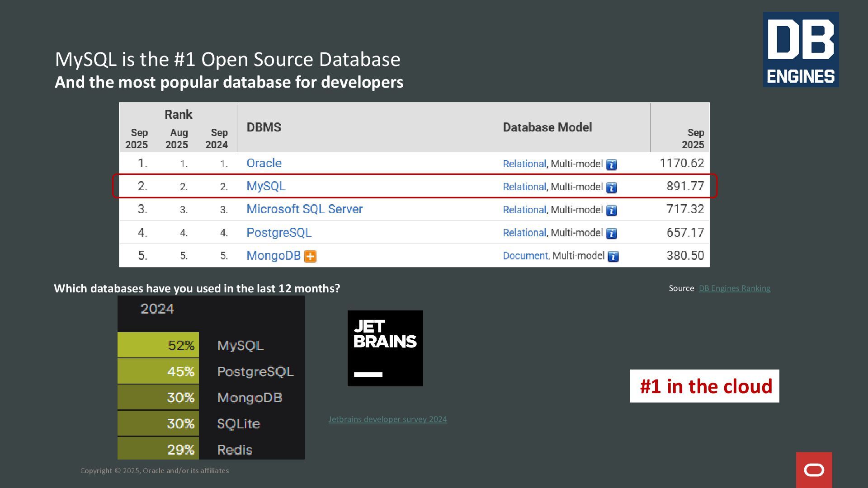This screenshot has height=488, width=868.
Task: Click the DB Engines logo
Action: 801,49
